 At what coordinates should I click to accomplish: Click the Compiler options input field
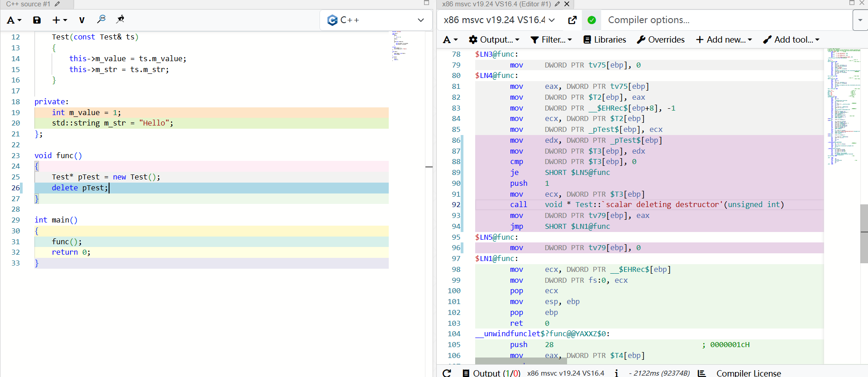click(724, 20)
